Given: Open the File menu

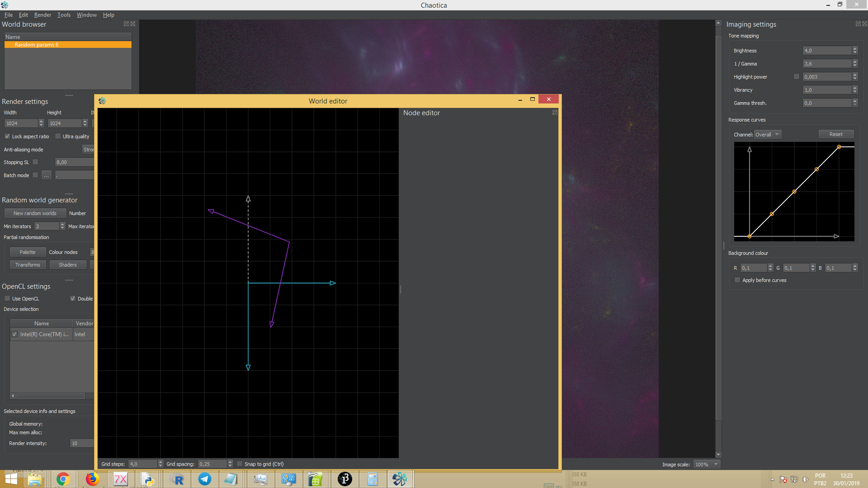Looking at the screenshot, I should (9, 14).
